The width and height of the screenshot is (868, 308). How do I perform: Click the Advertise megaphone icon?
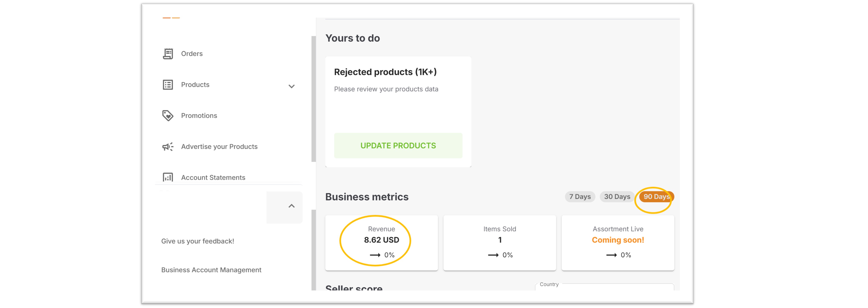coord(168,147)
